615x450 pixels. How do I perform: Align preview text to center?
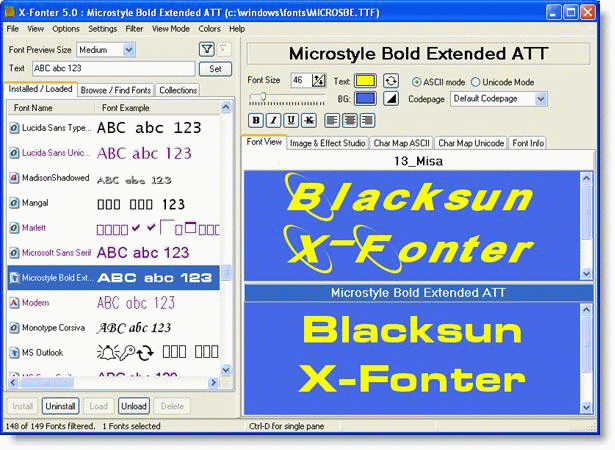pyautogui.click(x=350, y=120)
